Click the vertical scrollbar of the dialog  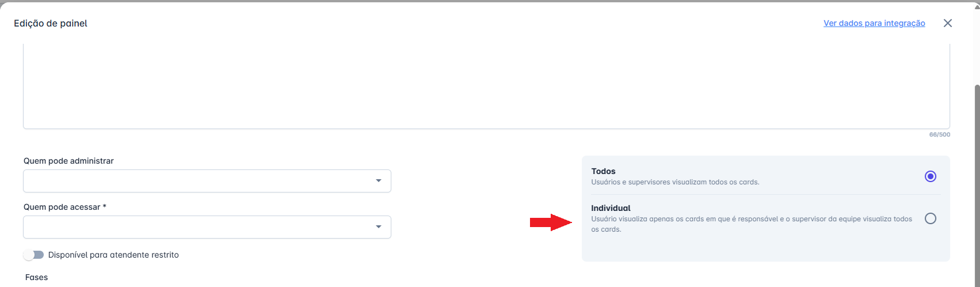point(976,173)
